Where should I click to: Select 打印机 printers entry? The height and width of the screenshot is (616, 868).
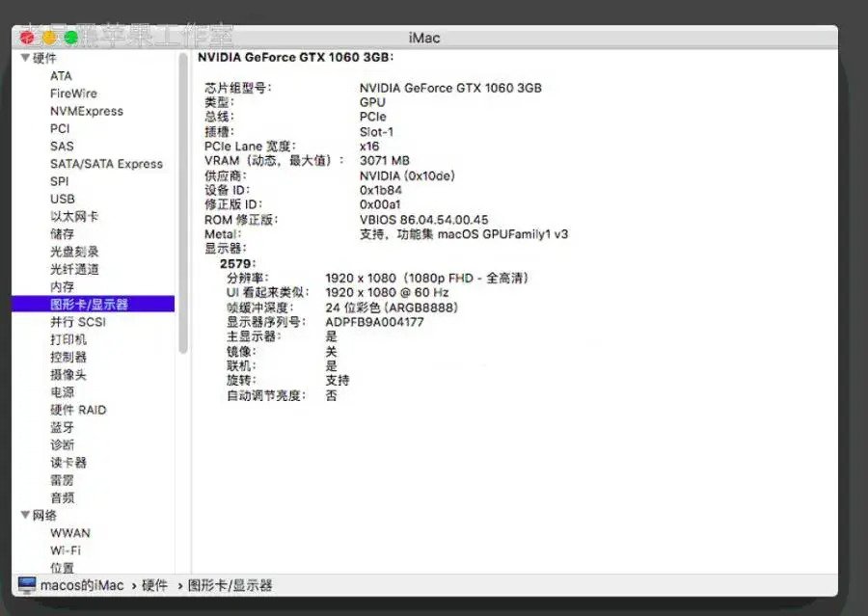point(68,340)
